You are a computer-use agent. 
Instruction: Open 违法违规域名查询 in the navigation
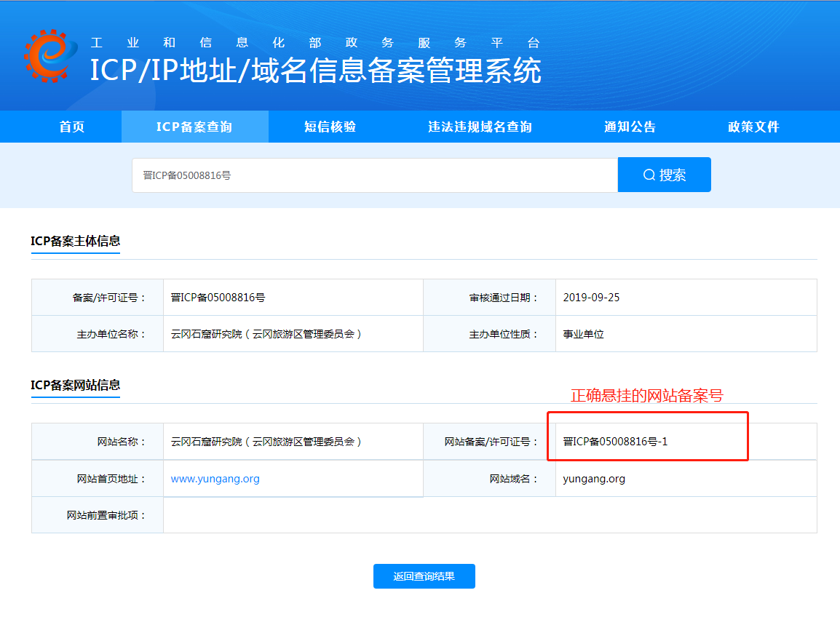point(480,127)
